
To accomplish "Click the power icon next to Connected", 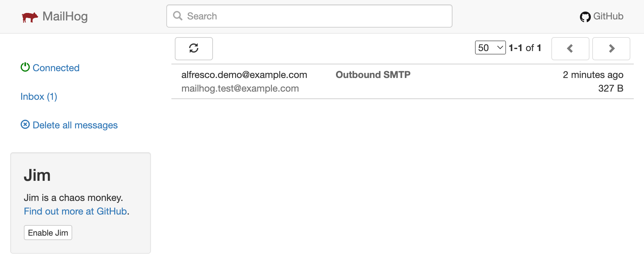I will (25, 67).
